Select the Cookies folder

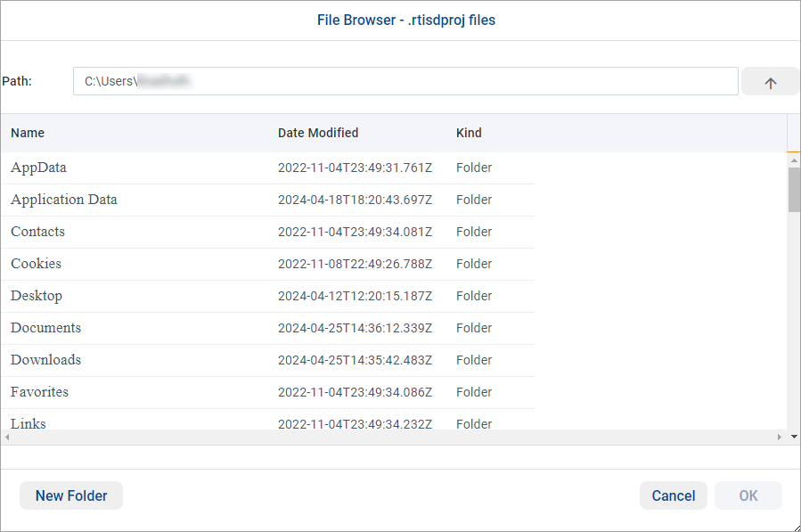(36, 264)
